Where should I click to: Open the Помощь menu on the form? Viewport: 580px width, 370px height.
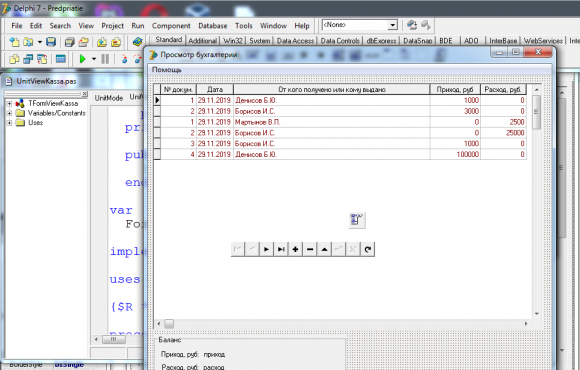click(x=166, y=70)
